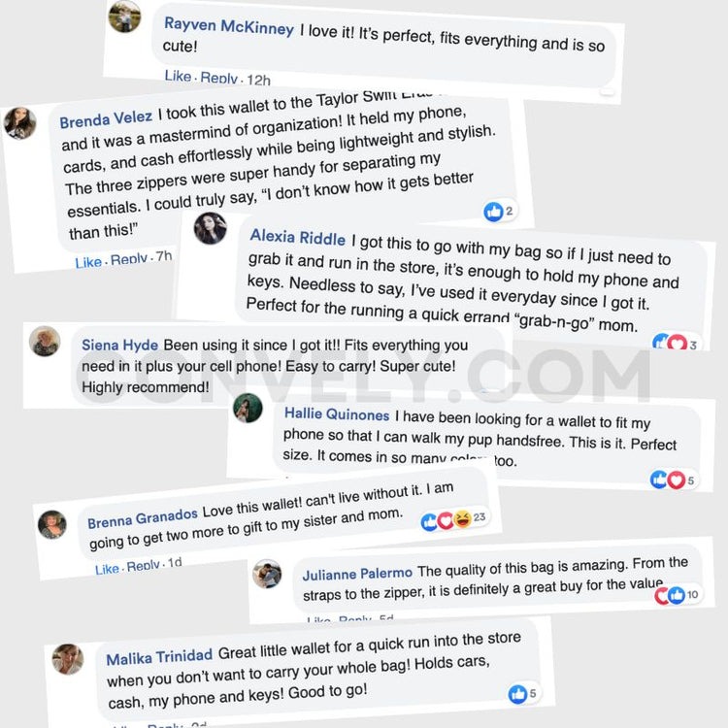This screenshot has width=728, height=728.
Task: Click the Siena Hyde name link
Action: pos(119,345)
